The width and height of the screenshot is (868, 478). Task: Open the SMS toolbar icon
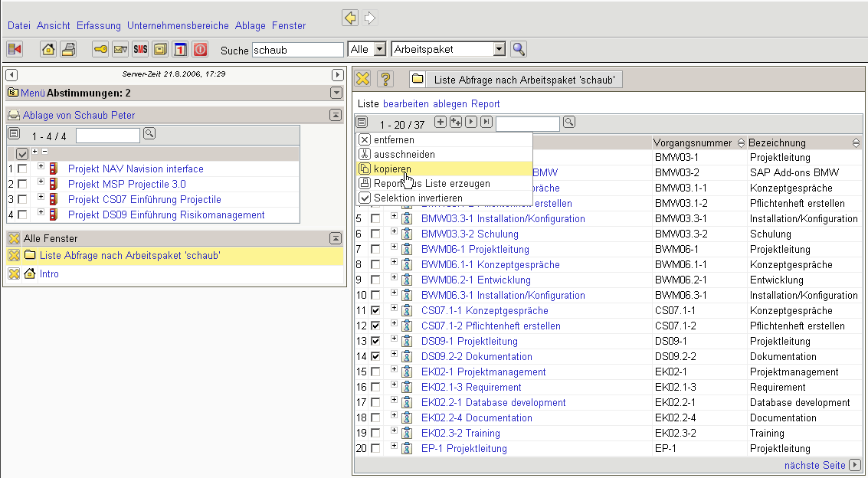pyautogui.click(x=140, y=50)
